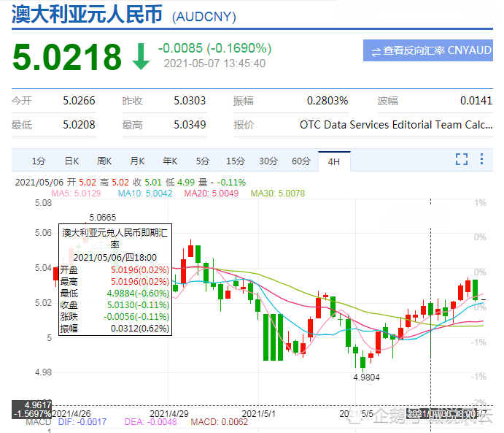
Task: Switch to the 年K chart tab
Action: pos(170,161)
